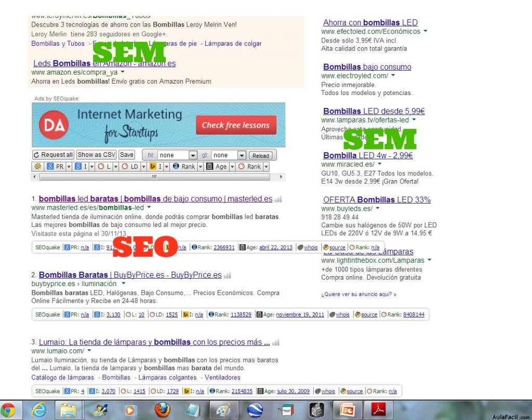Open masterled.es bombillas led baratas result

(x=155, y=199)
